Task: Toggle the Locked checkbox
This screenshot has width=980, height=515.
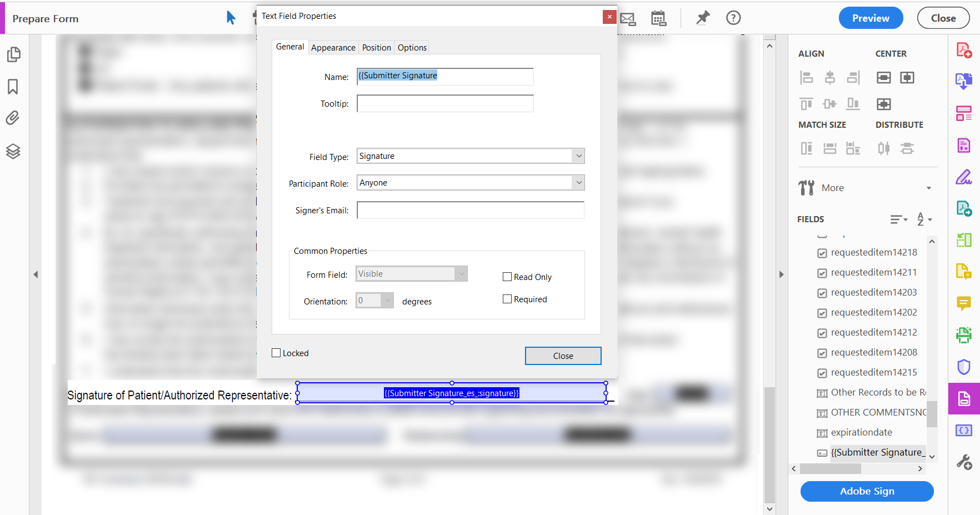Action: pos(276,353)
